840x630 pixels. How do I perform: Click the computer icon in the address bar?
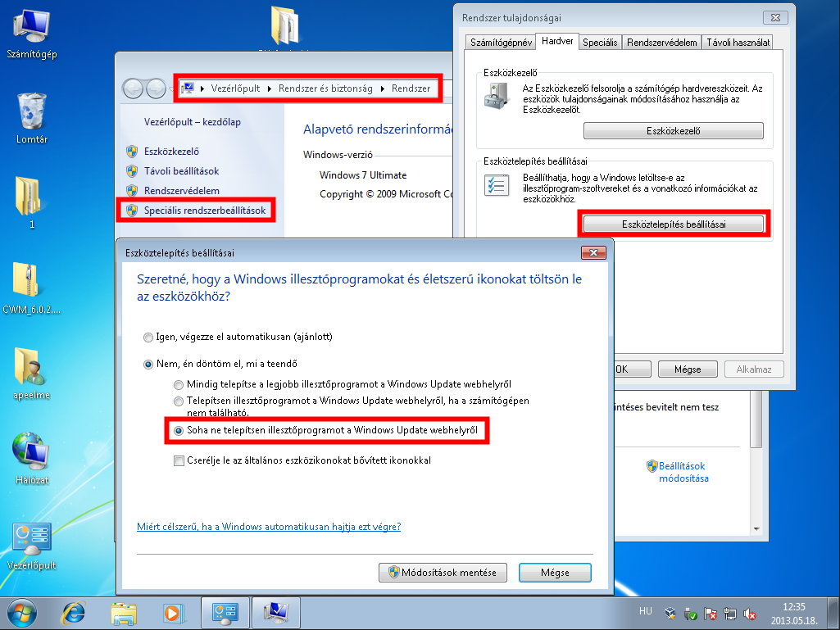click(188, 88)
